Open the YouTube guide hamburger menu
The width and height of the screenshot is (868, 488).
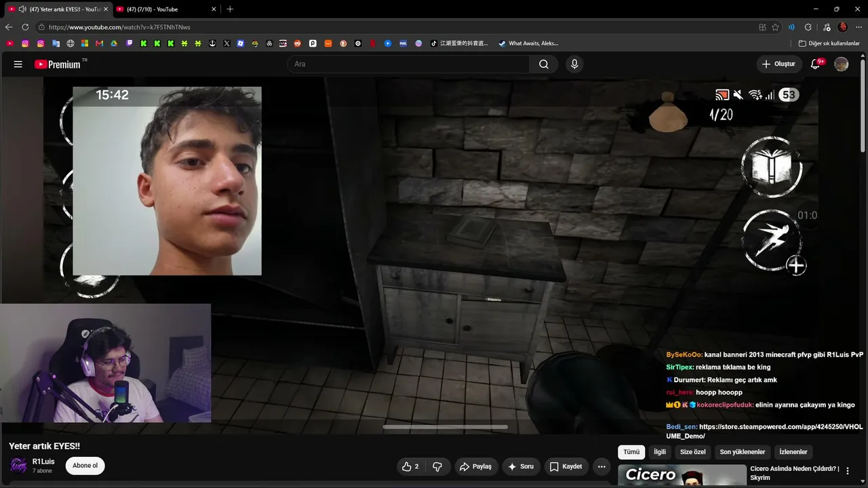[18, 64]
